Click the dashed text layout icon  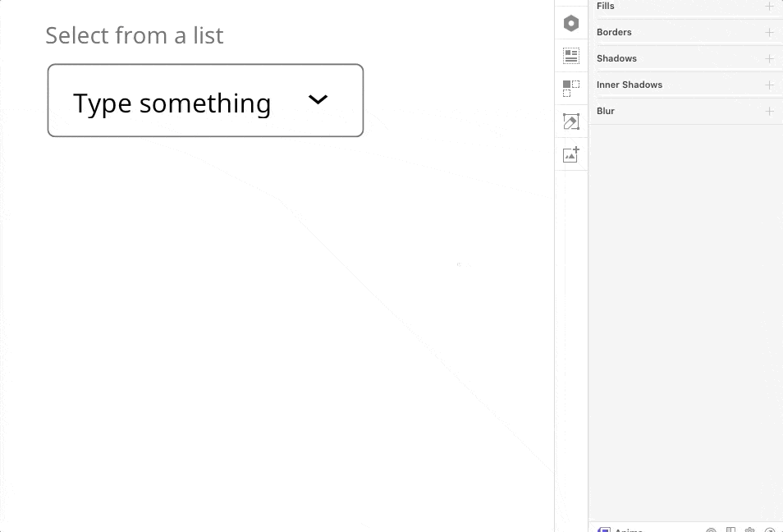(571, 56)
